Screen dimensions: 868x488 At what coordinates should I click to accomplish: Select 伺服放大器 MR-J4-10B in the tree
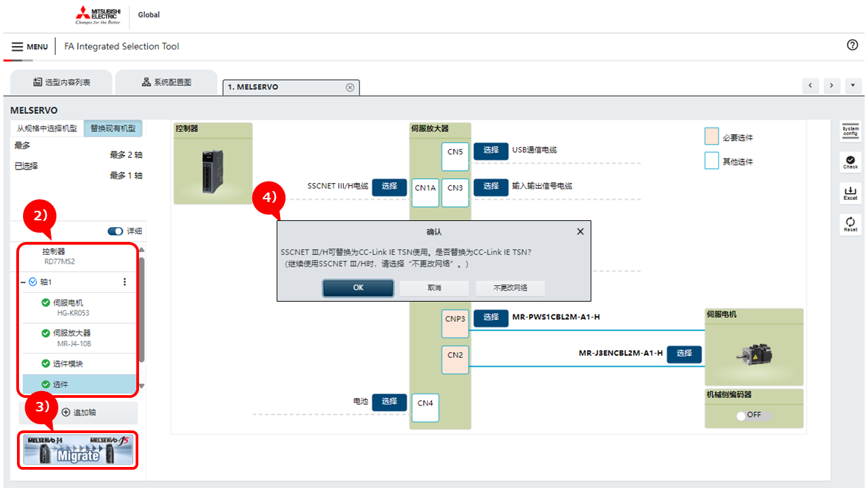(x=79, y=338)
